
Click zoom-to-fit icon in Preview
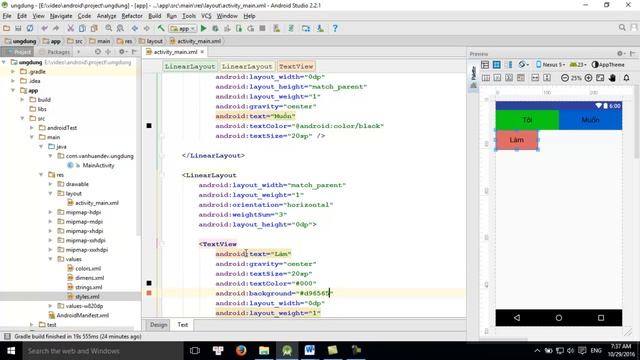pyautogui.click(x=600, y=78)
